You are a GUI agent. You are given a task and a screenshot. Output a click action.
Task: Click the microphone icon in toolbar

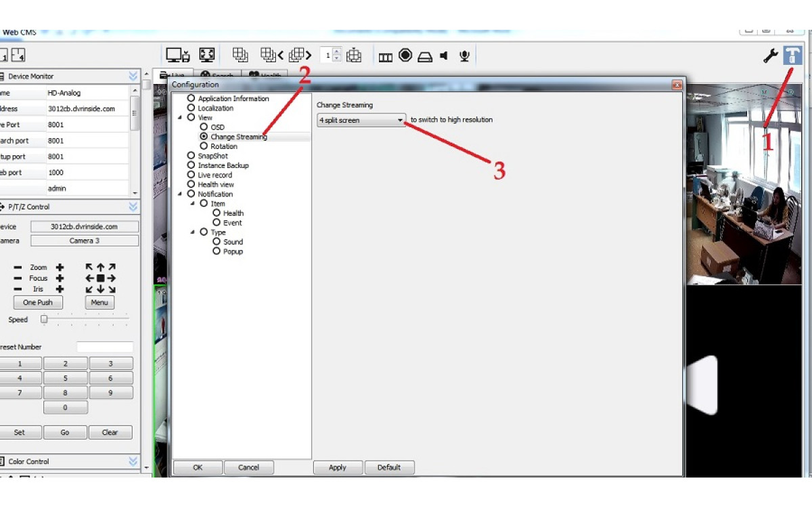click(x=464, y=56)
